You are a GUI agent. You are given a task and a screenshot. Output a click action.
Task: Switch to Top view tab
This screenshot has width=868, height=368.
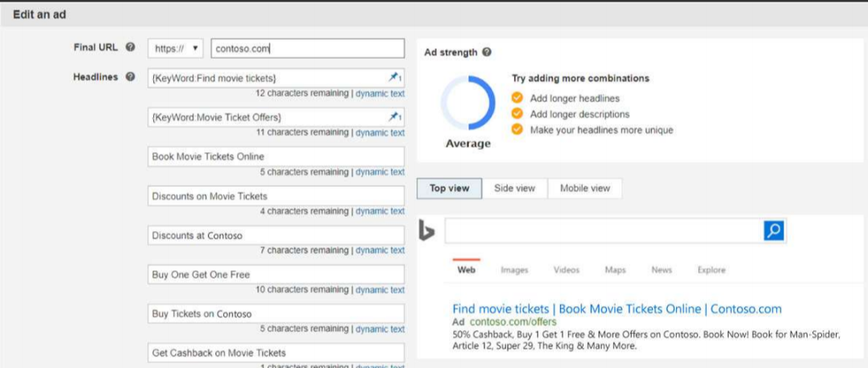(450, 188)
